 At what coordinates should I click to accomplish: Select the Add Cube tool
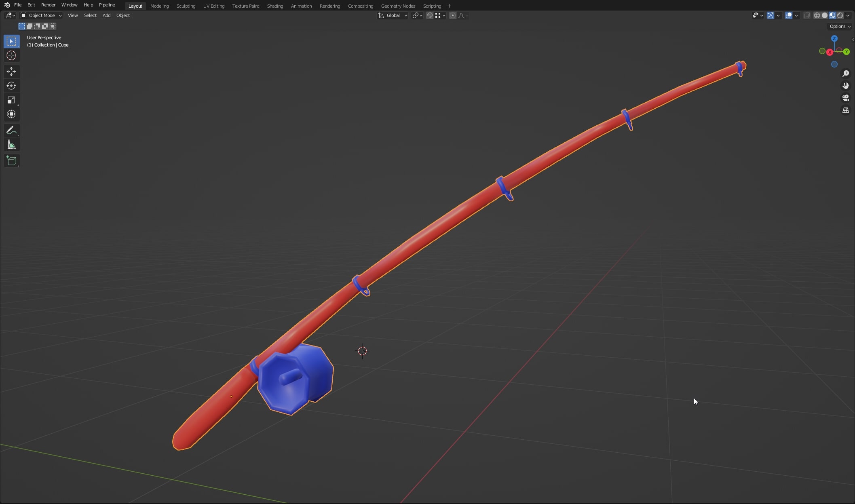click(11, 160)
